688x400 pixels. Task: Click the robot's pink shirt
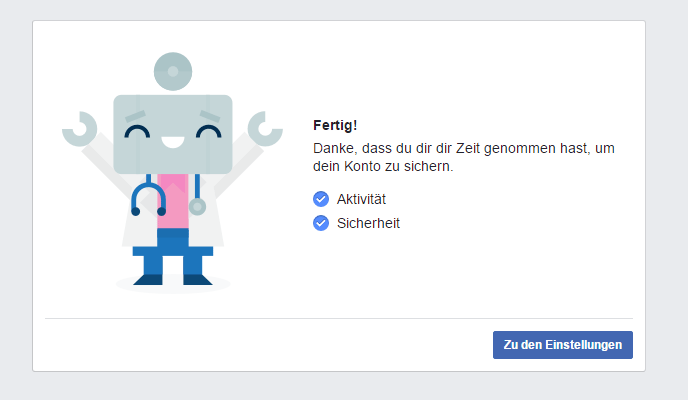tap(172, 200)
